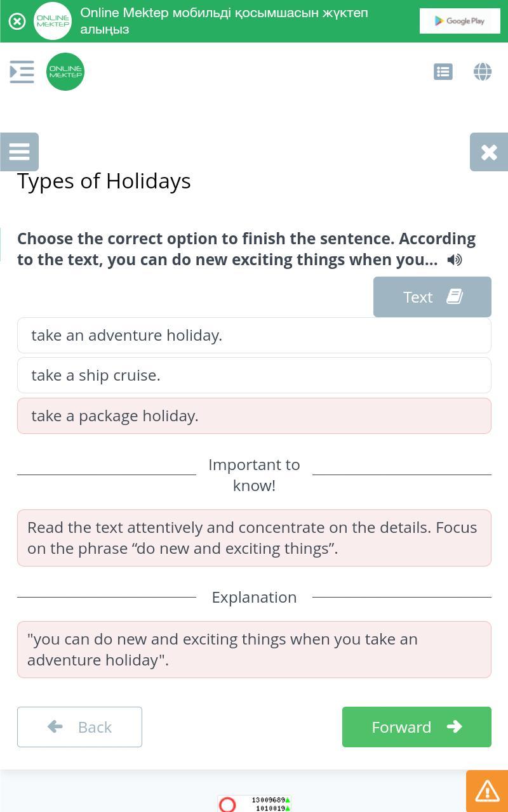Open the language globe selector
The height and width of the screenshot is (812, 508).
coord(483,72)
